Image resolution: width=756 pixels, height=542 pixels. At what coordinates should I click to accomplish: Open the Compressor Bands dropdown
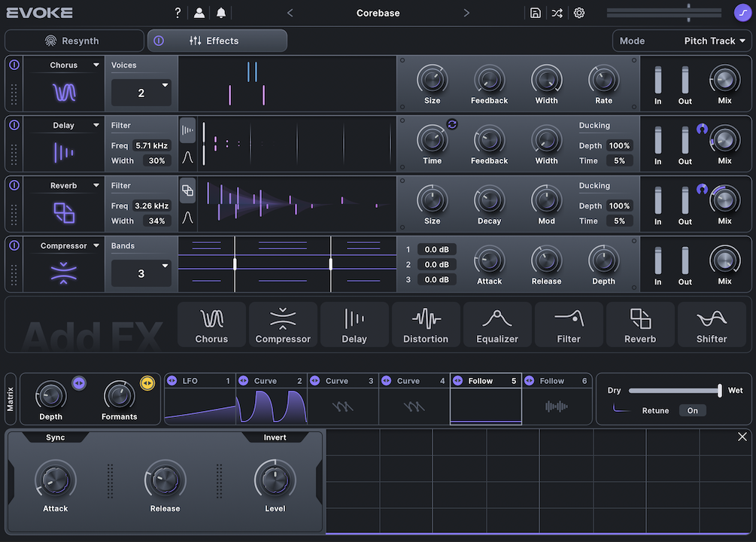pos(141,273)
